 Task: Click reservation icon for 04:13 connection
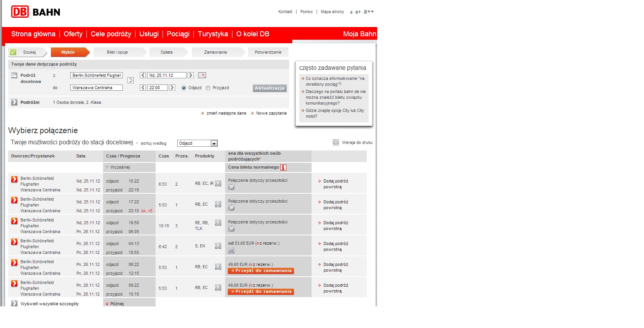[x=218, y=246]
